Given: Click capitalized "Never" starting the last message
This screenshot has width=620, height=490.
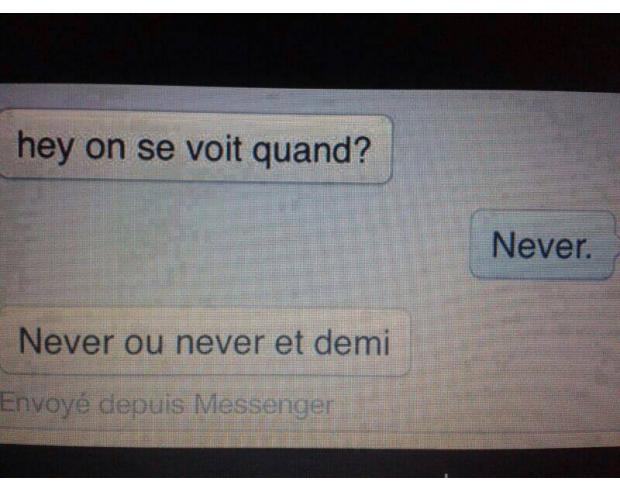Looking at the screenshot, I should 66,342.
